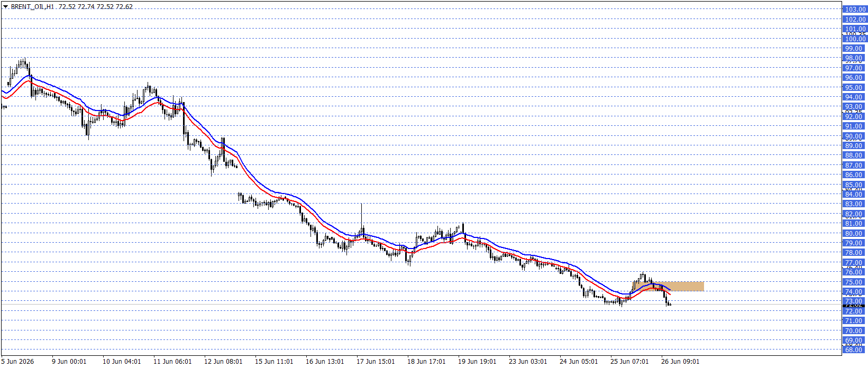The image size is (868, 368).
Task: Click the 23 Jun 03:01 time label
Action: pos(528,362)
